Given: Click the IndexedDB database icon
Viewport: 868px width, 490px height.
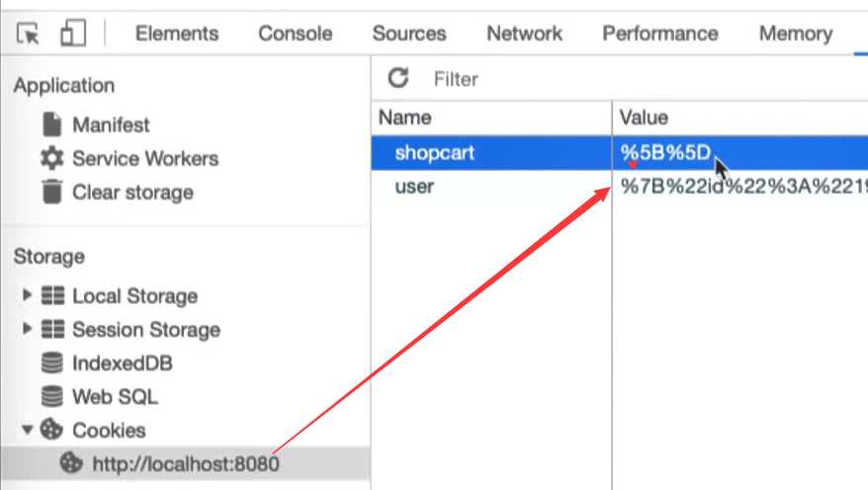Looking at the screenshot, I should [x=52, y=364].
